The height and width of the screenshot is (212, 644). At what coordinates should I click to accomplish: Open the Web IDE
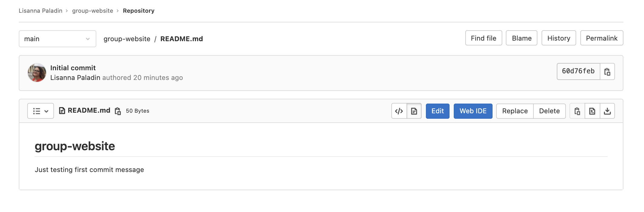(473, 111)
